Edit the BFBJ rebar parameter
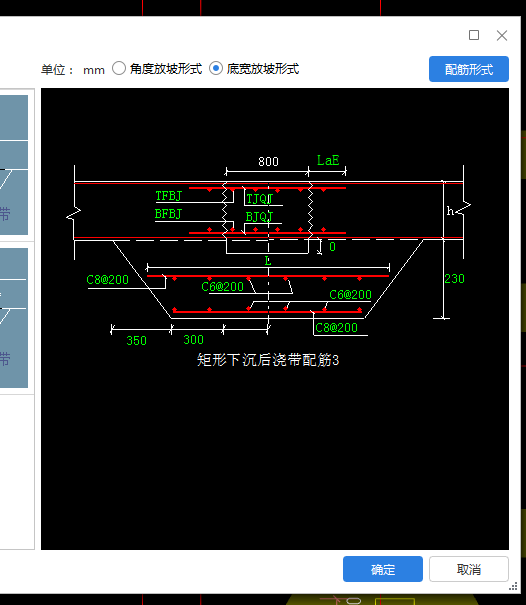 168,214
